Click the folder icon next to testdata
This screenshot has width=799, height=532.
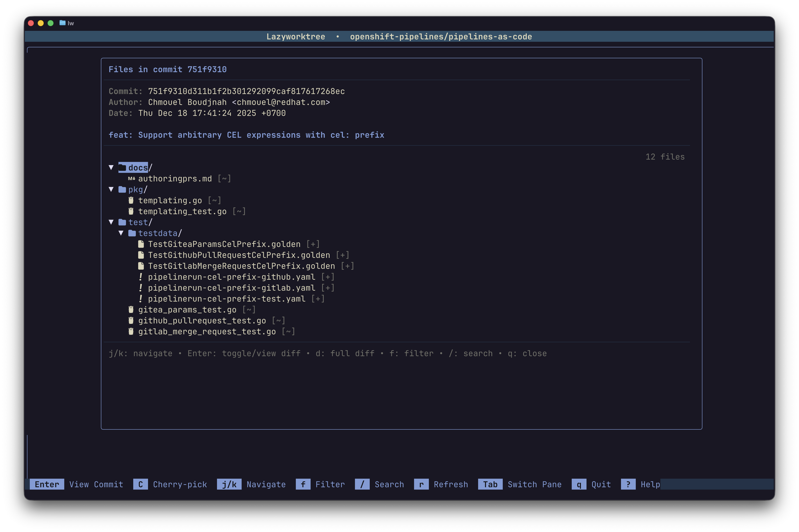click(132, 233)
